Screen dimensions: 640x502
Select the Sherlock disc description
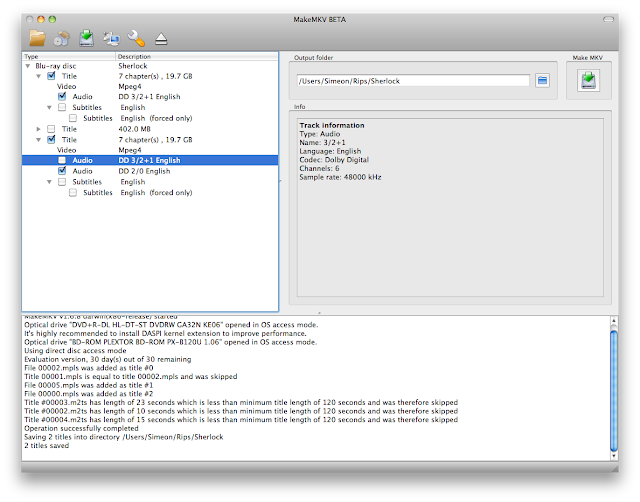point(133,66)
